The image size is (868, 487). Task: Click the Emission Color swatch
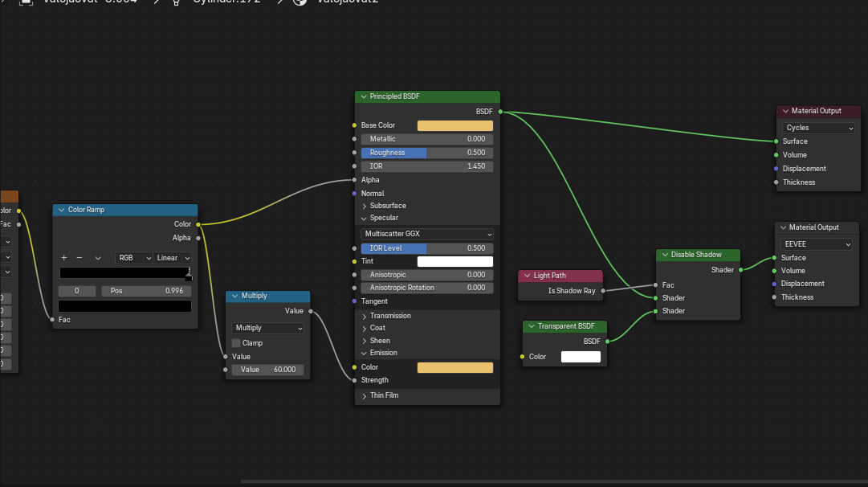point(455,367)
